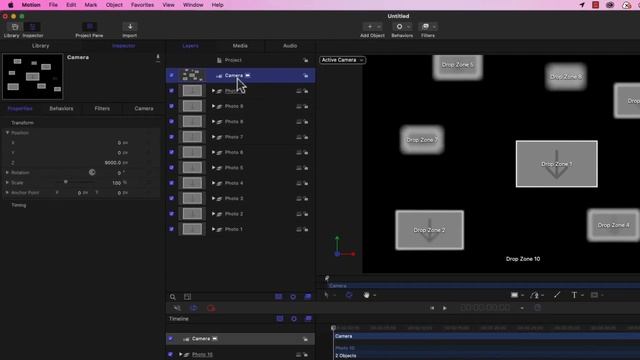Uncheck visibility checkbox for Photo 2
Viewport: 640px width, 360px height.
coord(171,214)
